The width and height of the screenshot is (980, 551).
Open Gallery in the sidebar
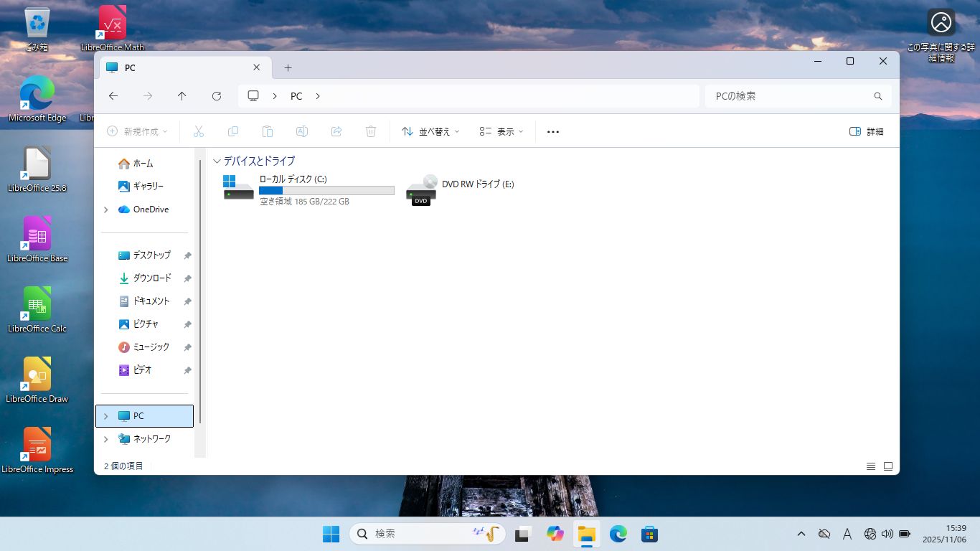tap(148, 187)
